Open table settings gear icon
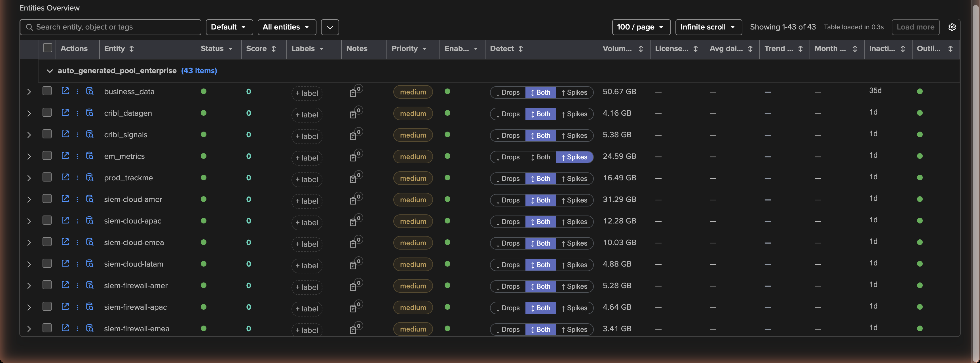 pos(952,27)
